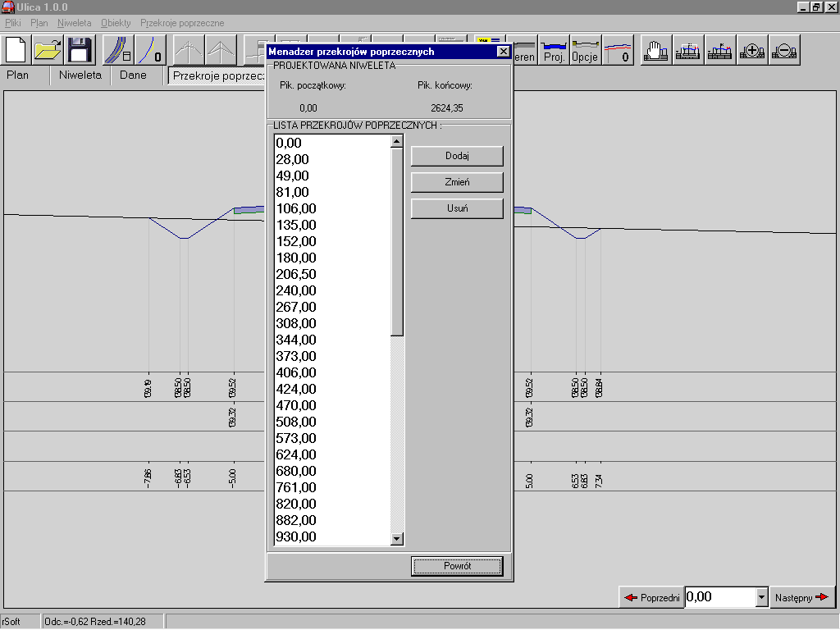This screenshot has width=840, height=630.
Task: Open the Niweleta menu
Action: click(74, 23)
